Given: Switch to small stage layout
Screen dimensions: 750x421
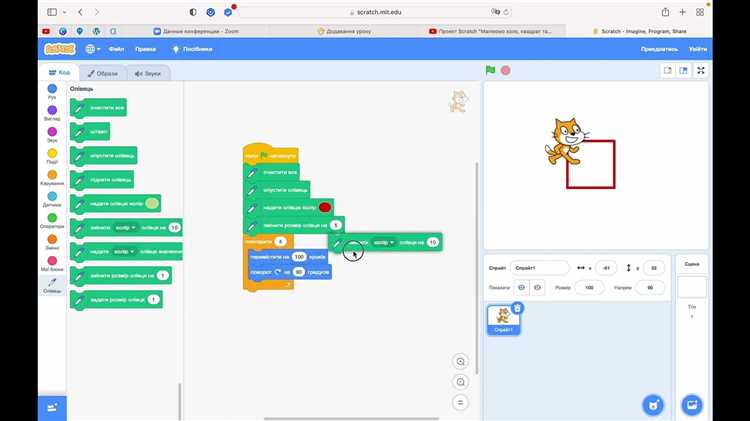Looking at the screenshot, I should pos(668,70).
